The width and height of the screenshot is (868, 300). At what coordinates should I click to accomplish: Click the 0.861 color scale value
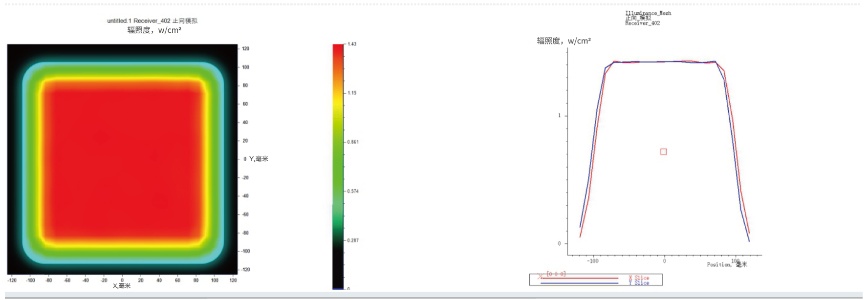coord(353,142)
